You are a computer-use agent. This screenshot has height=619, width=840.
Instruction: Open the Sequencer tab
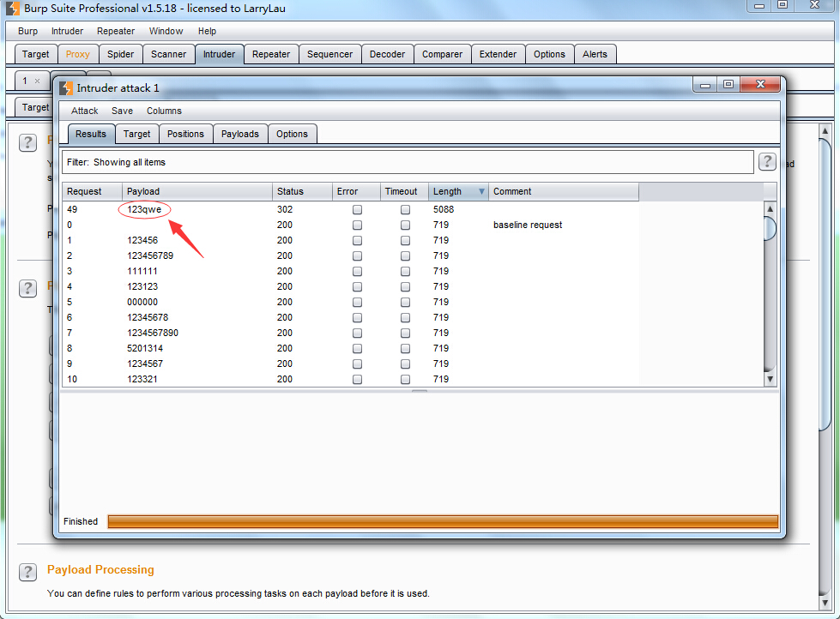330,54
